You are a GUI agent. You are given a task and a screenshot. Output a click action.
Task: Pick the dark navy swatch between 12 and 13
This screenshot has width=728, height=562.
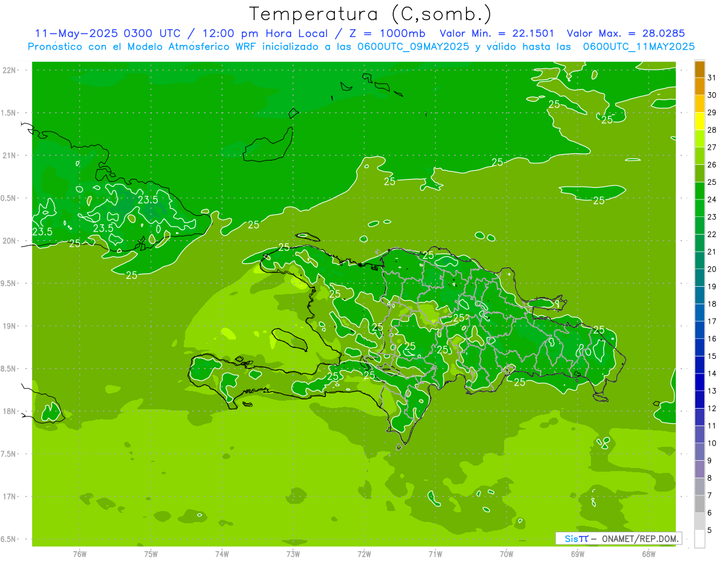pyautogui.click(x=699, y=400)
